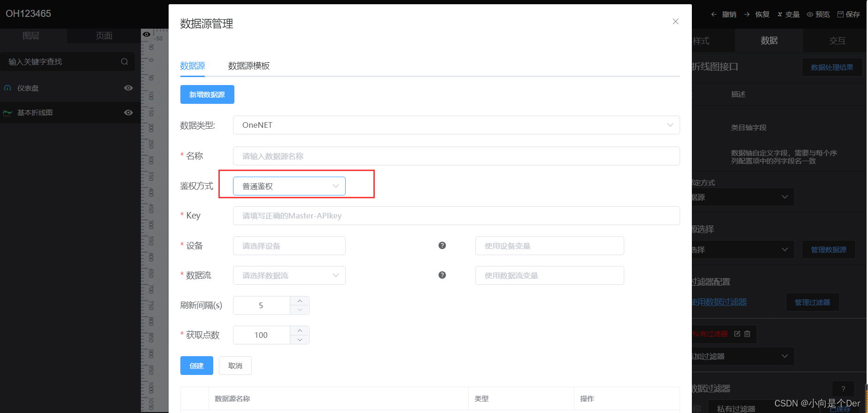Focus the Key Master-APIkey field
Screen dimensions: 868x413
click(456, 216)
